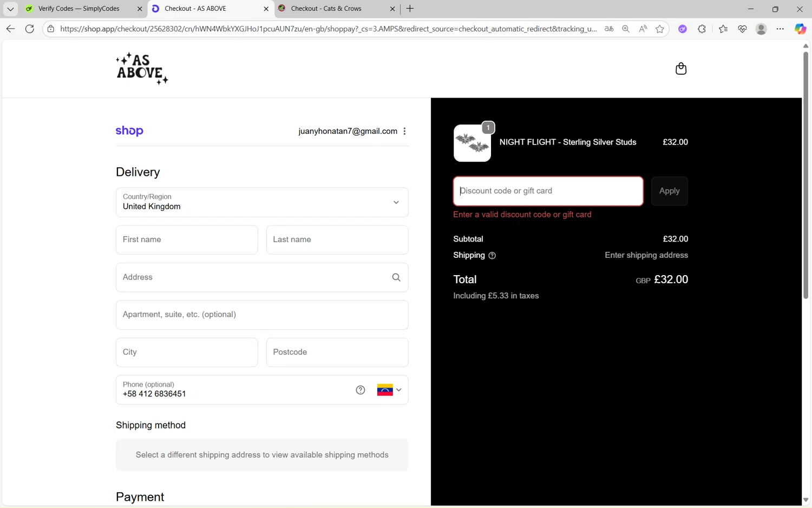812x508 pixels.
Task: Focus the Last name field
Action: pos(337,240)
